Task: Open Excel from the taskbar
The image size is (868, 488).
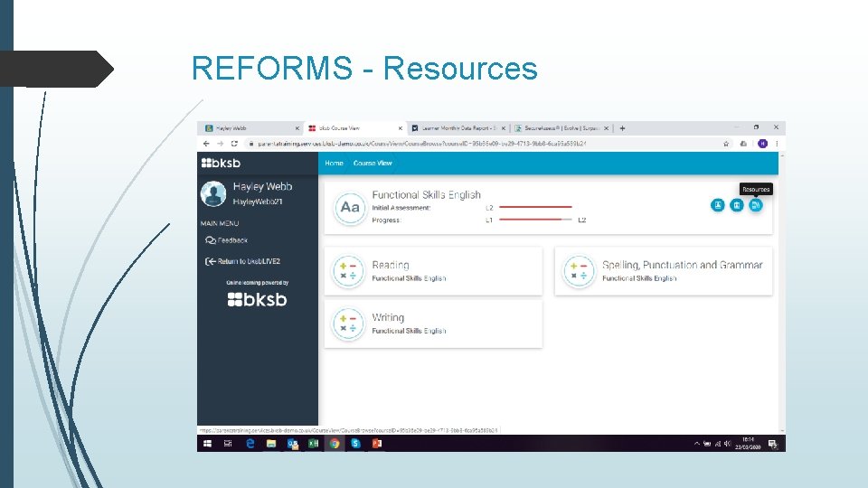Action: [x=314, y=443]
